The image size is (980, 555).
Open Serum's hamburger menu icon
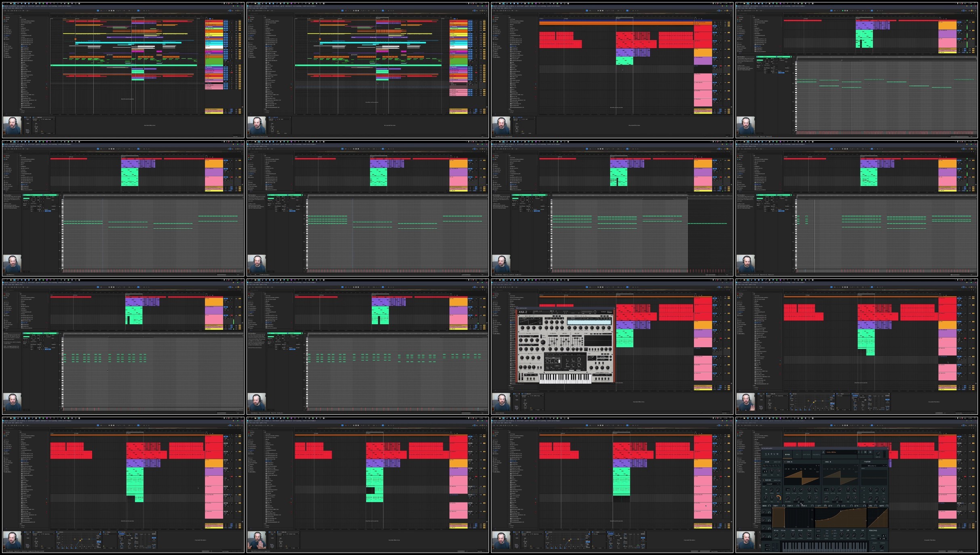coord(870,452)
